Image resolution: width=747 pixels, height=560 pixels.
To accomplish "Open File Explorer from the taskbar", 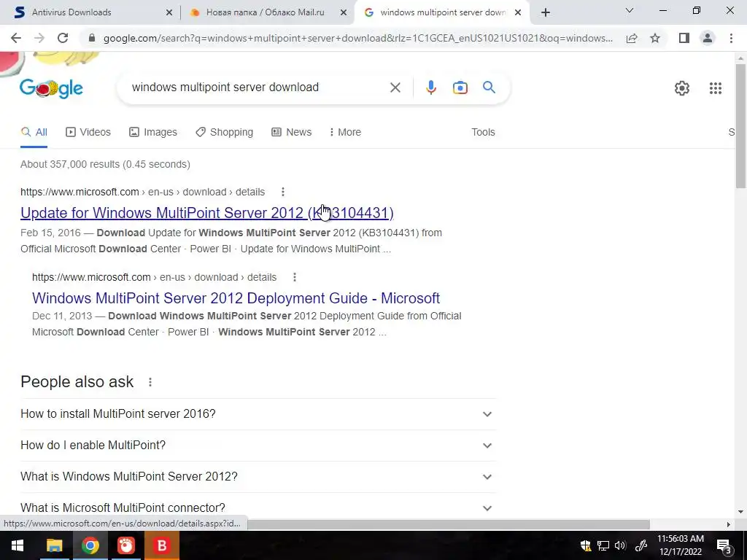I will (x=54, y=545).
